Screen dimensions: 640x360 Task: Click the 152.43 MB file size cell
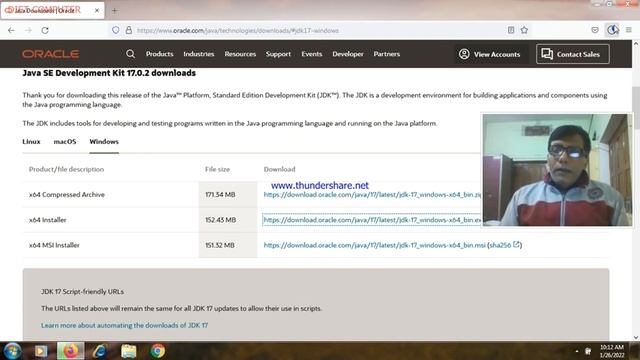point(220,220)
